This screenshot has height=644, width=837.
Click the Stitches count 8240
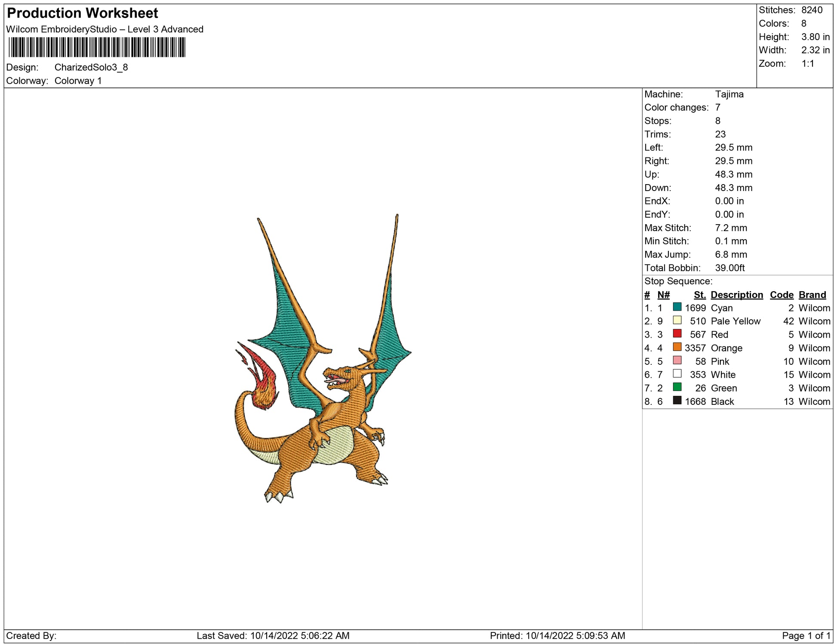[812, 10]
